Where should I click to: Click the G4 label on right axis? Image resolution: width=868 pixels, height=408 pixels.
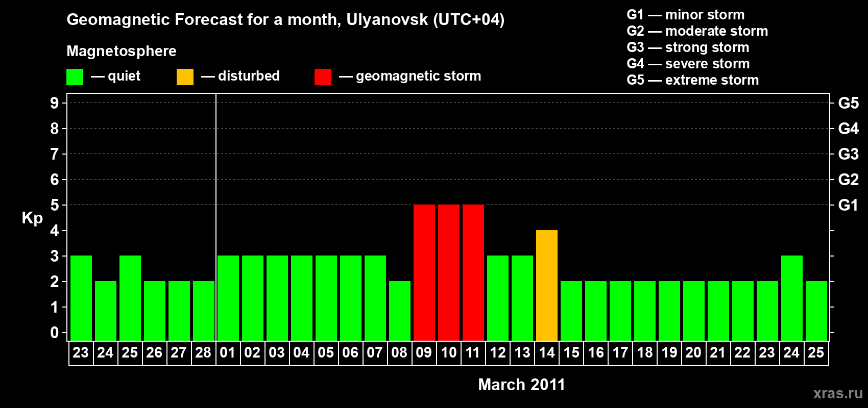pos(849,129)
